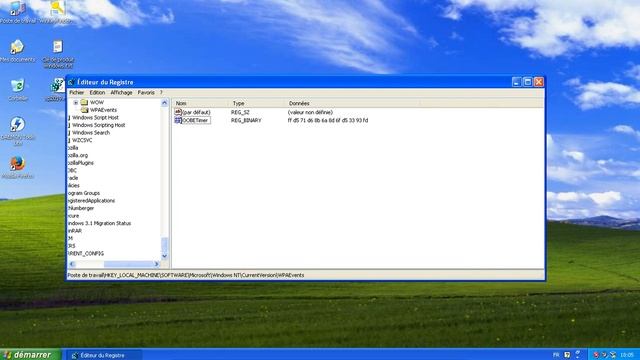640x360 pixels.
Task: Open the Mozilla Firefox desktop icon
Action: pos(18,163)
